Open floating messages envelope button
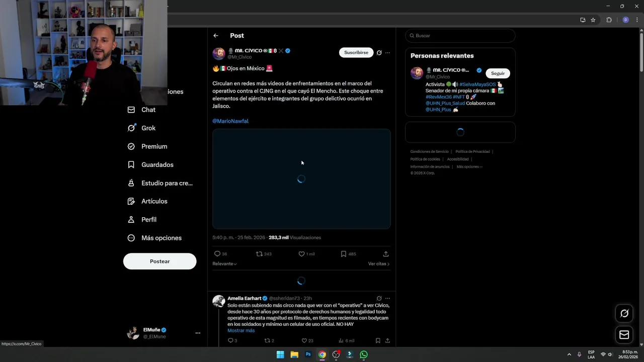This screenshot has height=362, width=644. pyautogui.click(x=624, y=335)
